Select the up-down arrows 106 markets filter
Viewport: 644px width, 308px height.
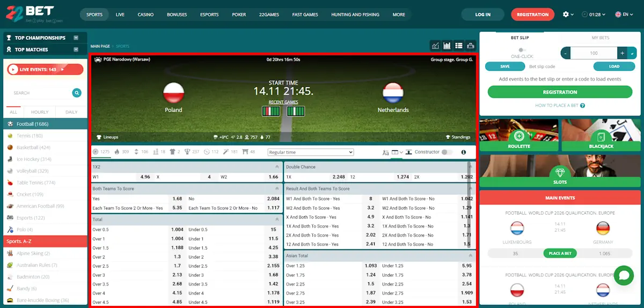coord(141,152)
